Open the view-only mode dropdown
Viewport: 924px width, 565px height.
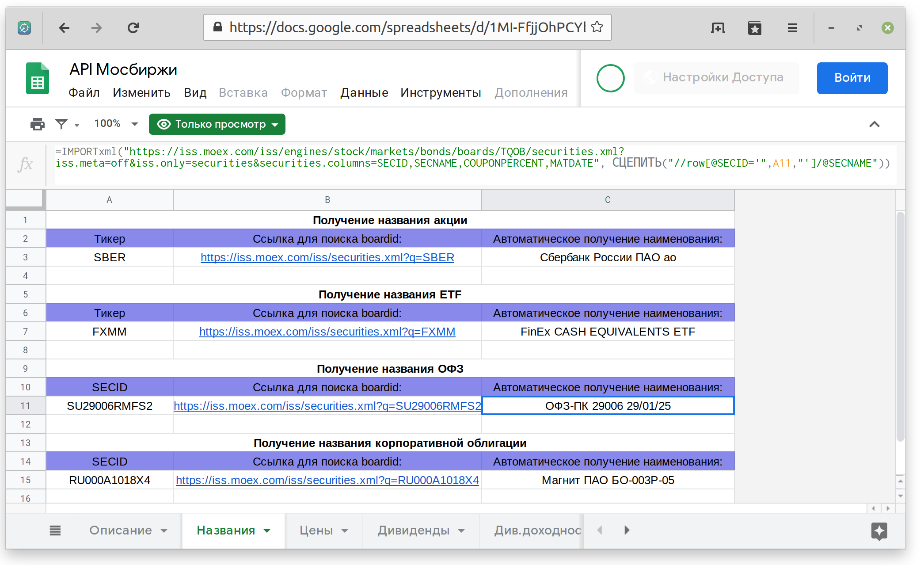[x=217, y=124]
